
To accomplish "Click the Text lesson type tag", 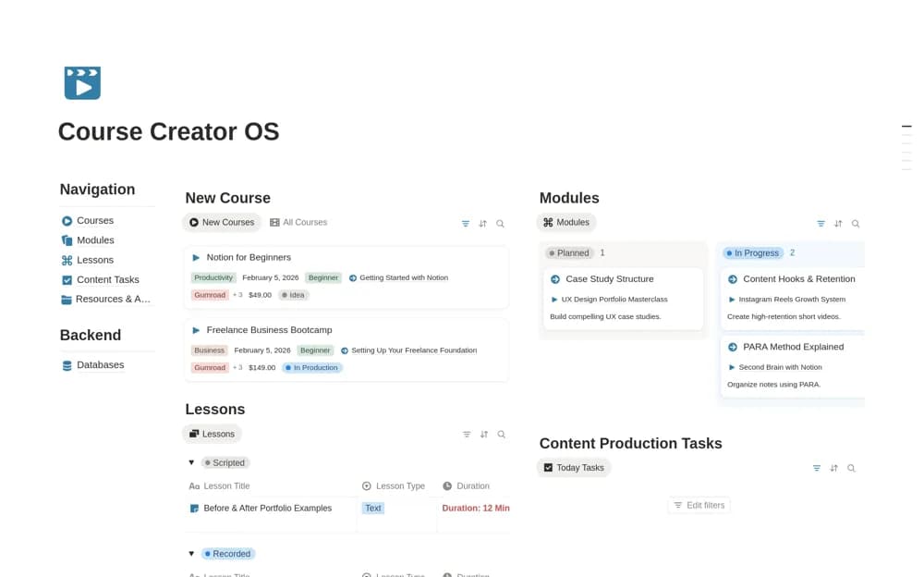I will point(373,509).
